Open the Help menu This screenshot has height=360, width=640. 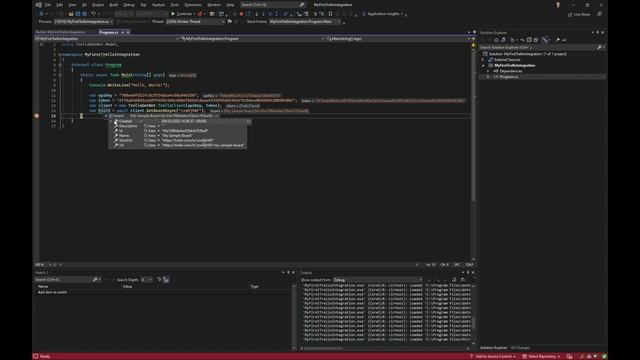[x=230, y=5]
